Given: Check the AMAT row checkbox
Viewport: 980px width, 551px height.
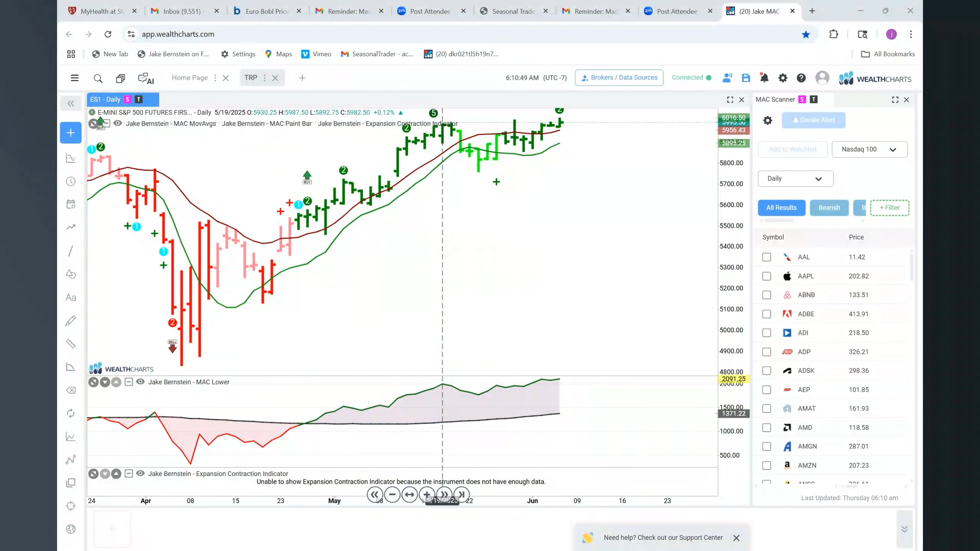Looking at the screenshot, I should [x=767, y=409].
